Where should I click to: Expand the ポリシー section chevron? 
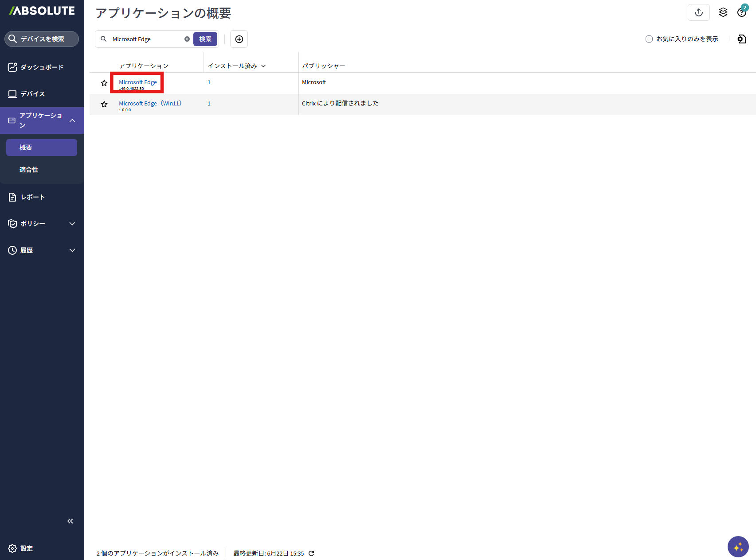(72, 224)
